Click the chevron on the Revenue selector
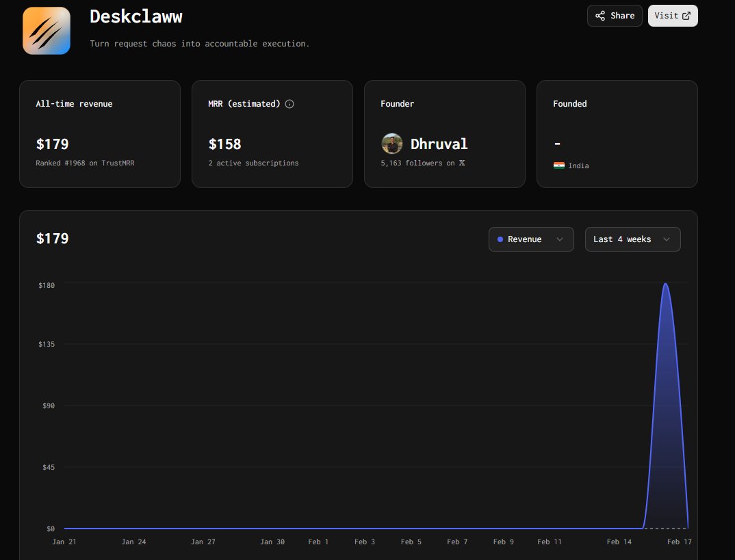This screenshot has width=735, height=560. tap(560, 239)
